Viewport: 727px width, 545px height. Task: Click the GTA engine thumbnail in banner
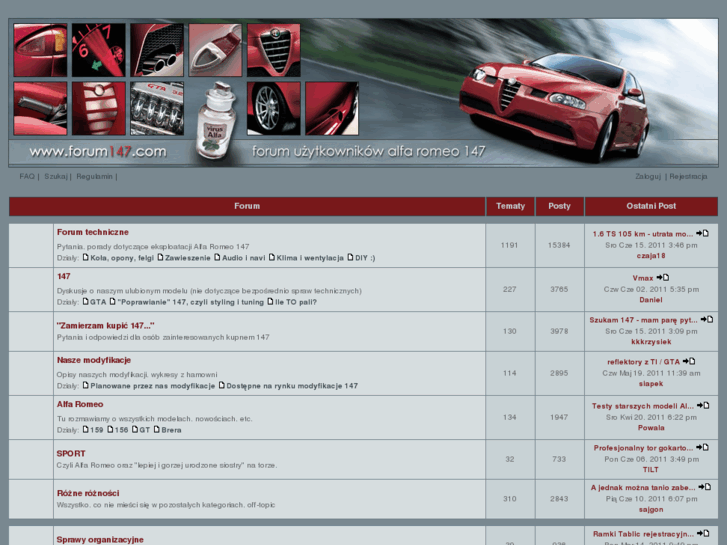point(157,109)
